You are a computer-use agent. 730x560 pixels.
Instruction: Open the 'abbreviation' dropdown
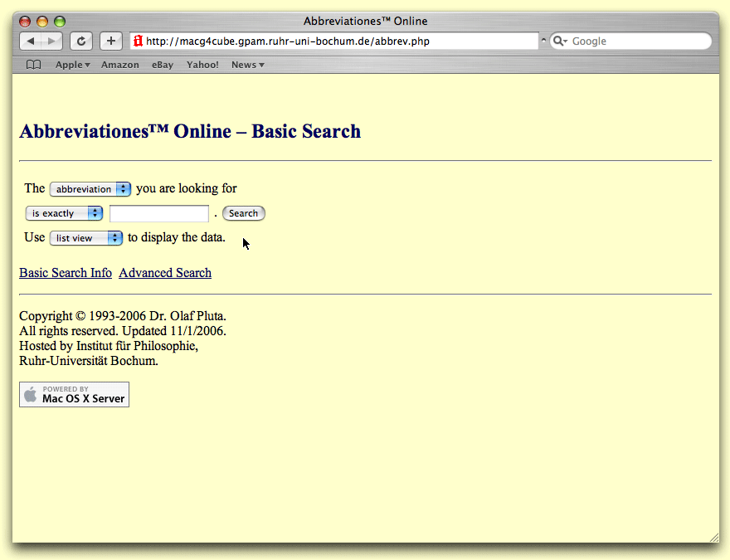click(x=90, y=189)
